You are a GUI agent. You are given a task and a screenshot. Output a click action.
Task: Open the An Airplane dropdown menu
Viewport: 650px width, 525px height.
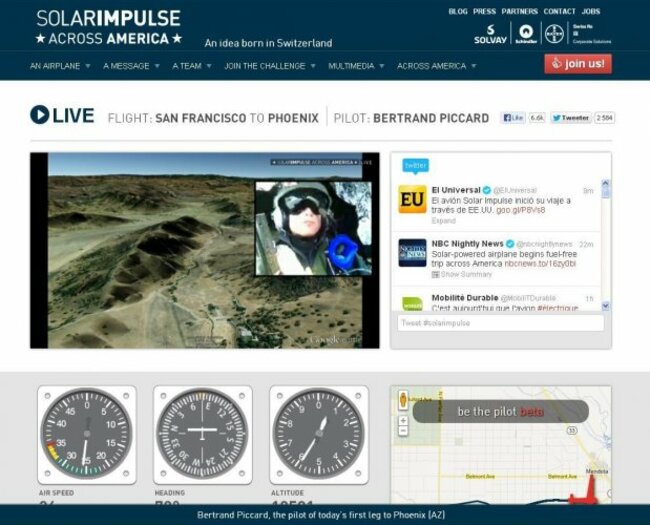click(60, 66)
